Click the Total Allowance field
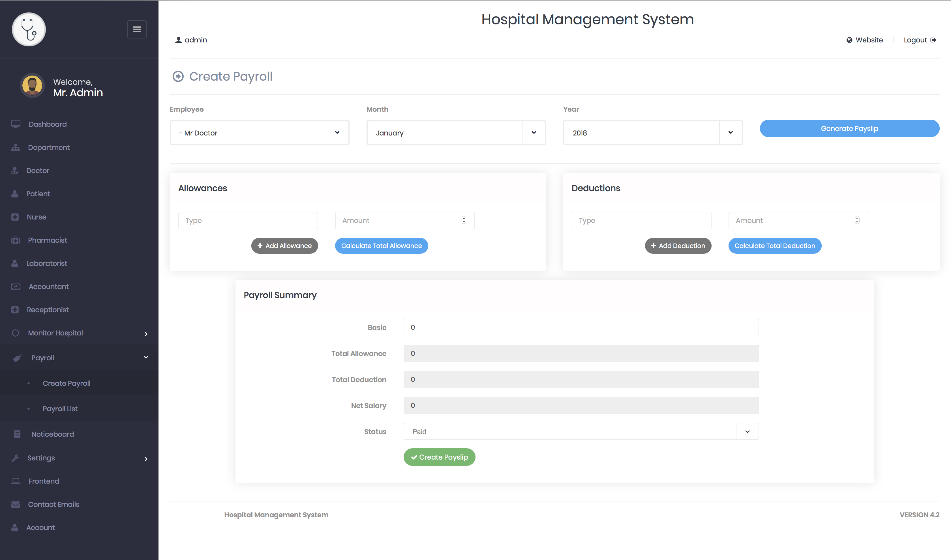 (581, 354)
